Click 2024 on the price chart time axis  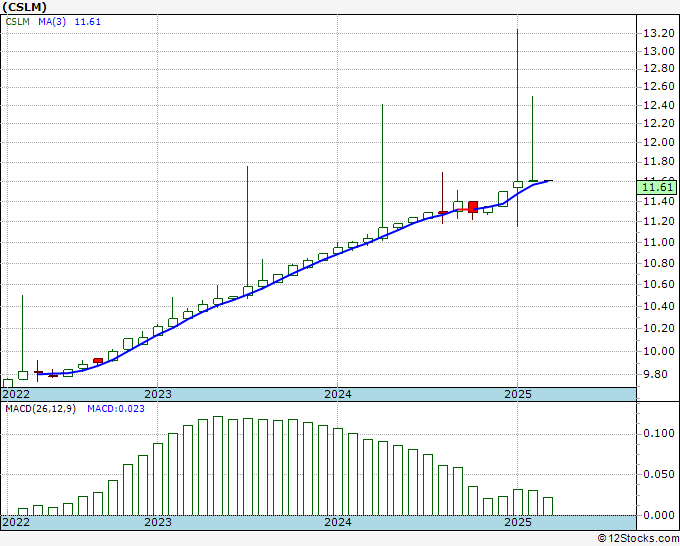[x=338, y=394]
